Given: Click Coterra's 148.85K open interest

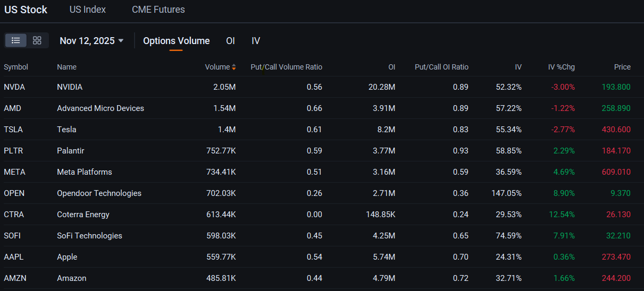Looking at the screenshot, I should click(380, 215).
